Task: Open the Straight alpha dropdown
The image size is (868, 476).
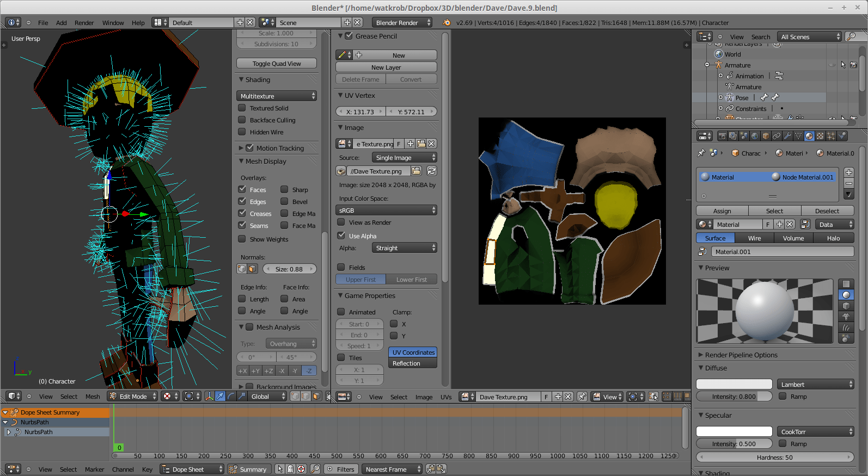Action: [x=405, y=248]
